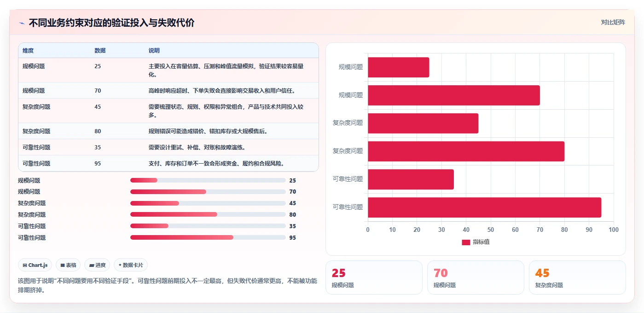Click table cell with value 25
Image resolution: width=644 pixels, height=313 pixels.
click(x=98, y=66)
